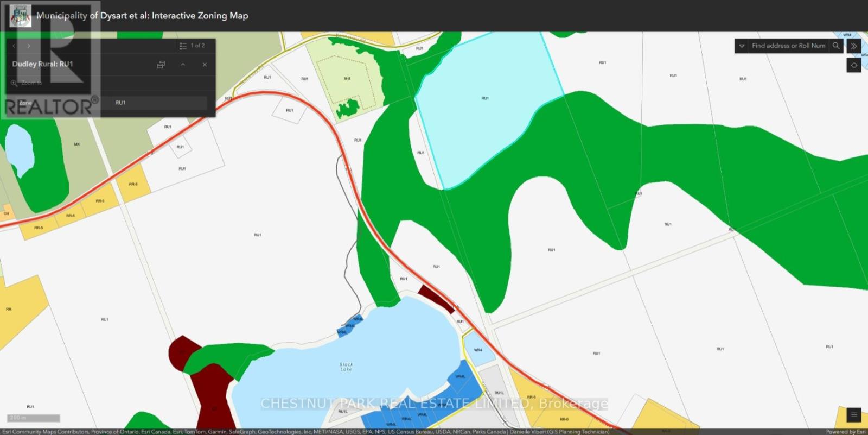Click the CH zone label
868x435 pixels.
(7, 213)
